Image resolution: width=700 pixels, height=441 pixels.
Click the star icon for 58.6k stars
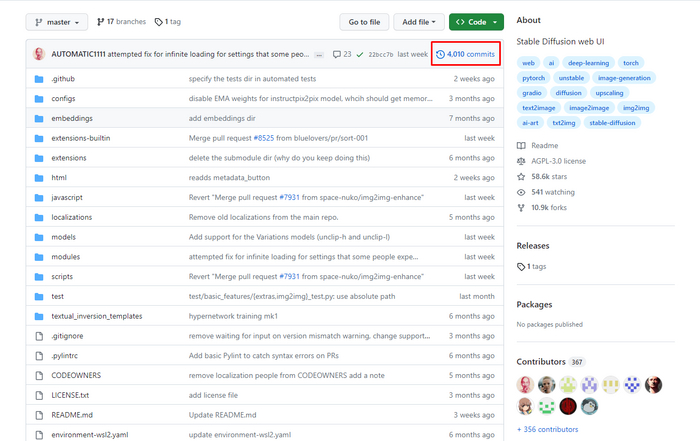[521, 177]
